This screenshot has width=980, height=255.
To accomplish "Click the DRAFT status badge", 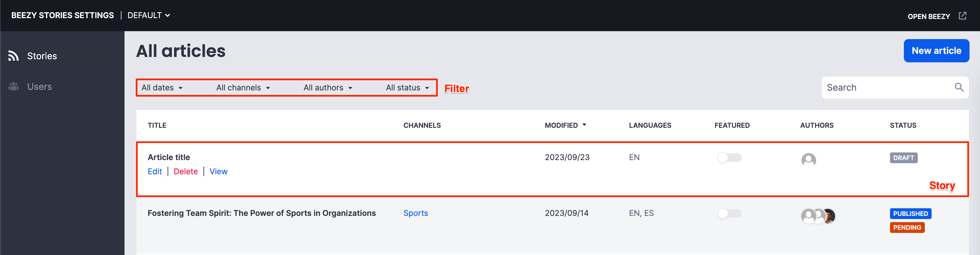I will 903,158.
